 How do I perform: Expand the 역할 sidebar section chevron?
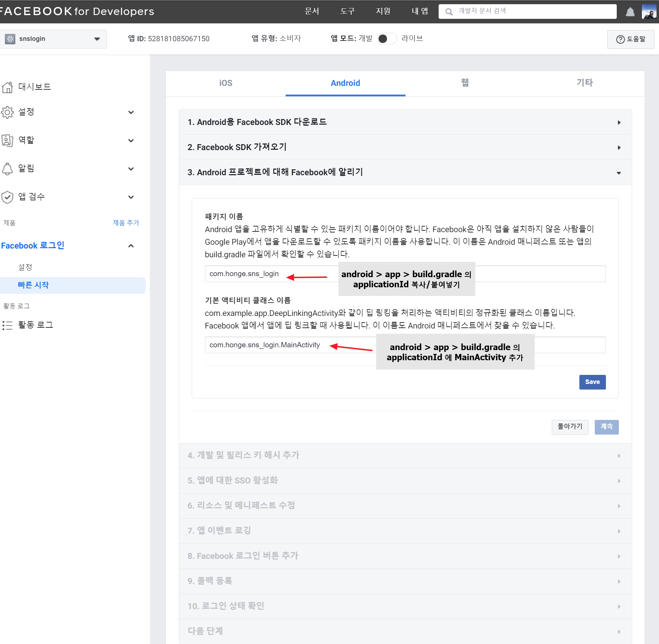pos(131,140)
